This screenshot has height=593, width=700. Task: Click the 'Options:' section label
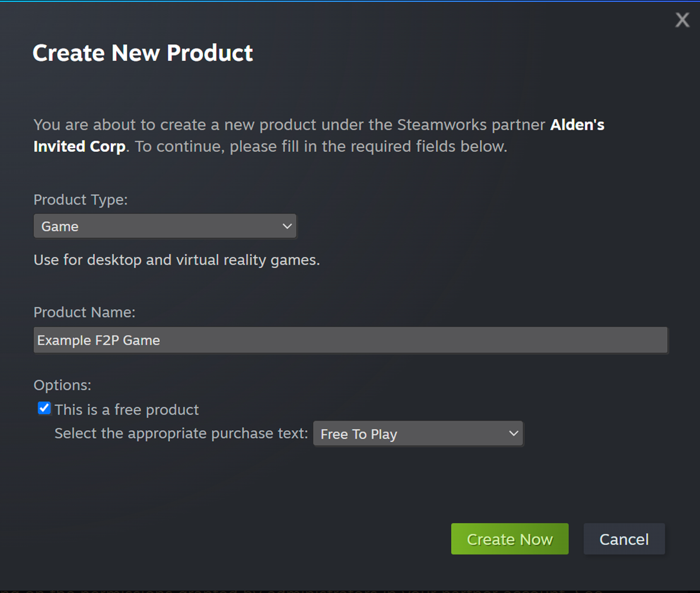point(62,385)
